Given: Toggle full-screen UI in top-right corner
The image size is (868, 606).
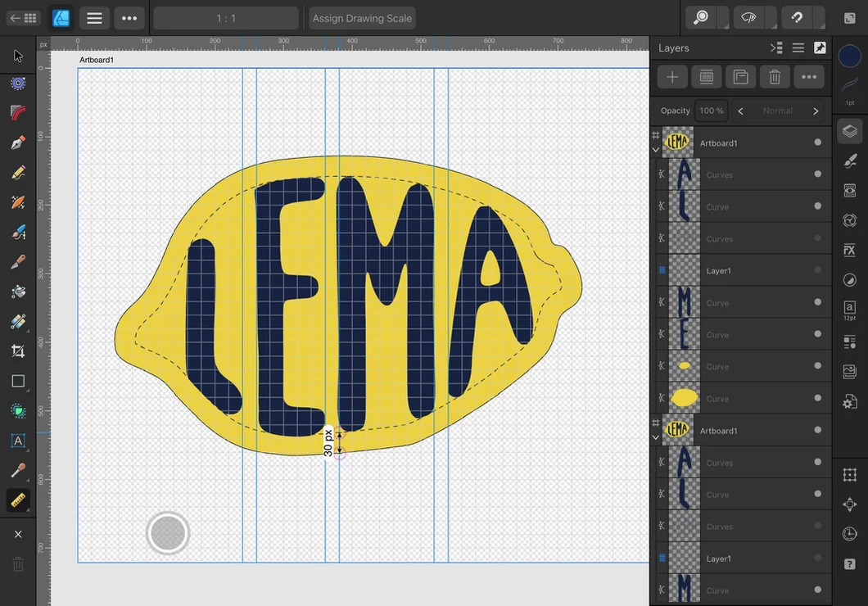Looking at the screenshot, I should pyautogui.click(x=850, y=18).
